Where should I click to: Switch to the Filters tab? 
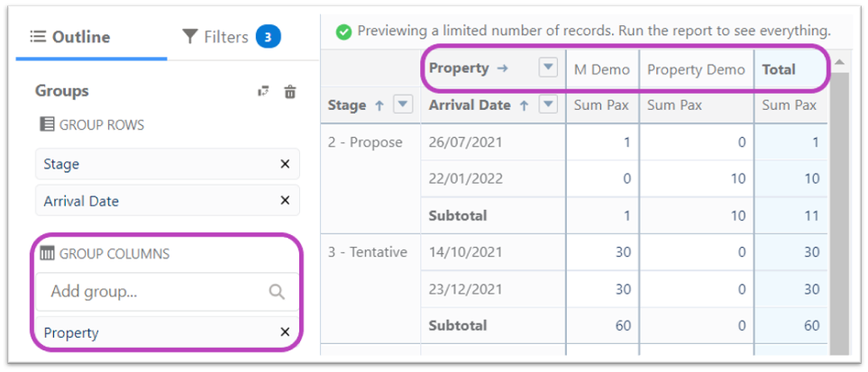coord(232,37)
